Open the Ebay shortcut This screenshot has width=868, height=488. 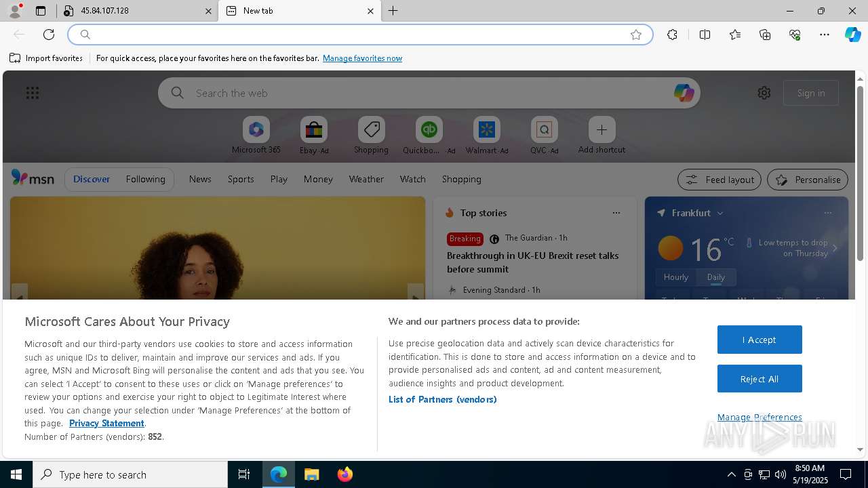tap(314, 136)
